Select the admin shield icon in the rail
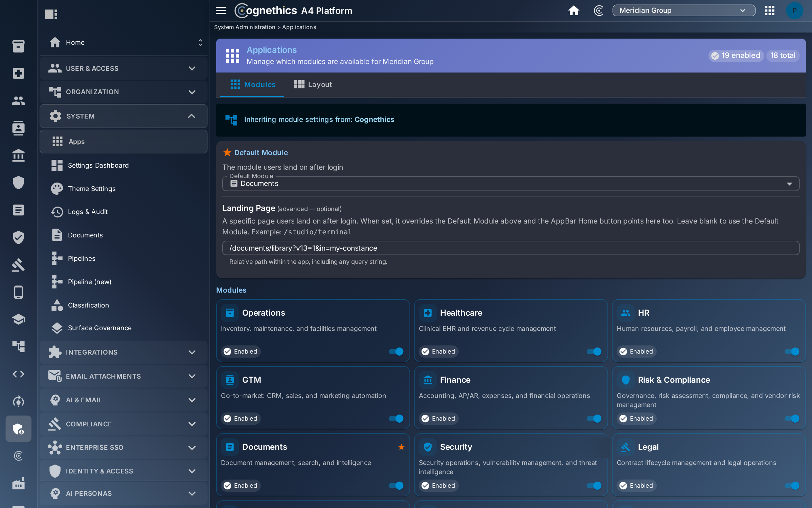Viewport: 812px width, 508px height. tap(18, 429)
